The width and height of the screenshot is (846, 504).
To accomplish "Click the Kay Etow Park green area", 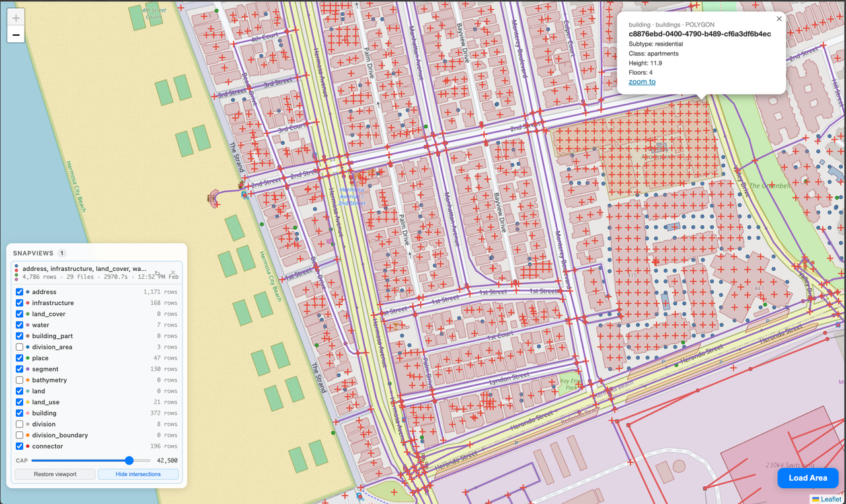I will pos(568,384).
